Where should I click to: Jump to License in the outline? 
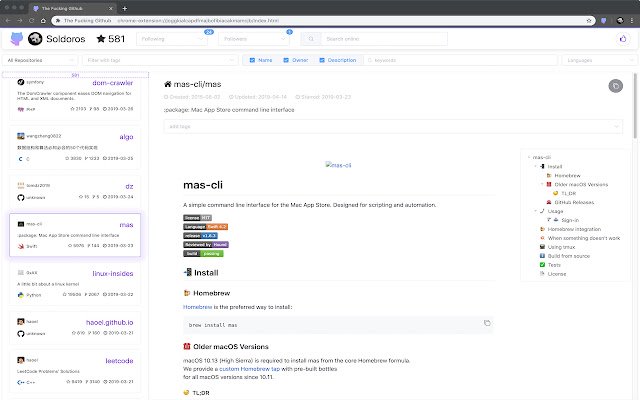(557, 274)
